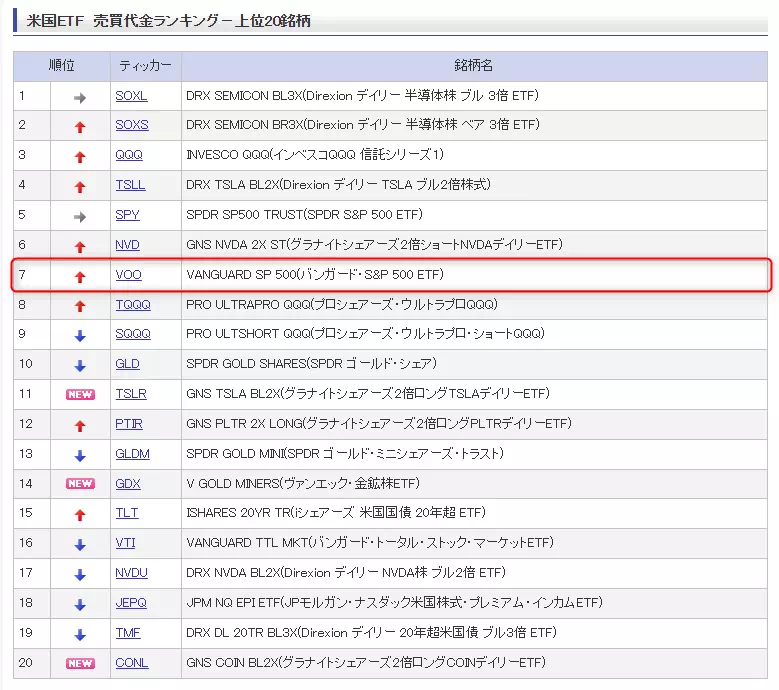The width and height of the screenshot is (779, 690).
Task: Open the QQQ ticker link
Action: (129, 155)
